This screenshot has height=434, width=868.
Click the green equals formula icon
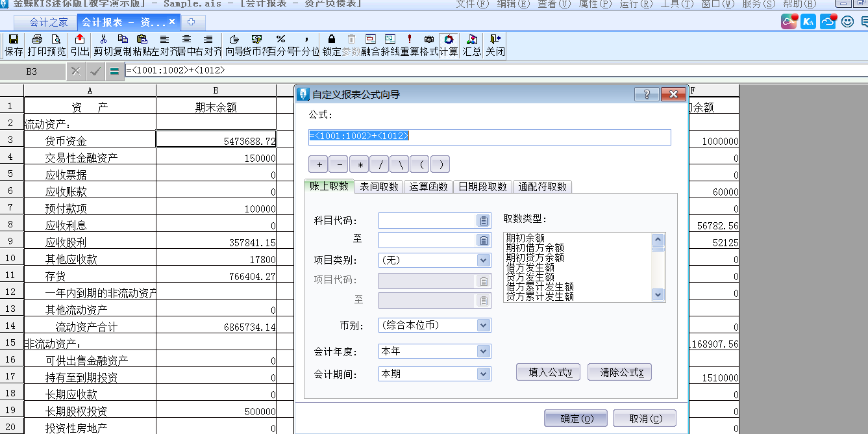114,71
